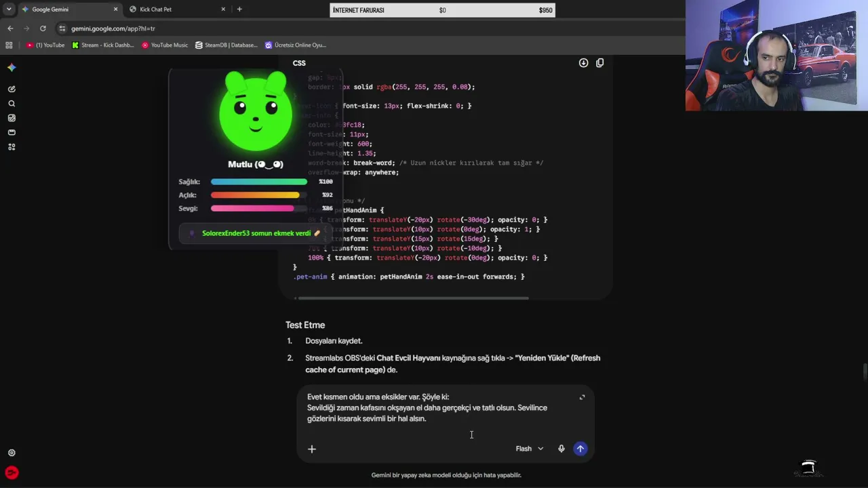
Task: Click the Açlık hunger bar
Action: (x=258, y=195)
